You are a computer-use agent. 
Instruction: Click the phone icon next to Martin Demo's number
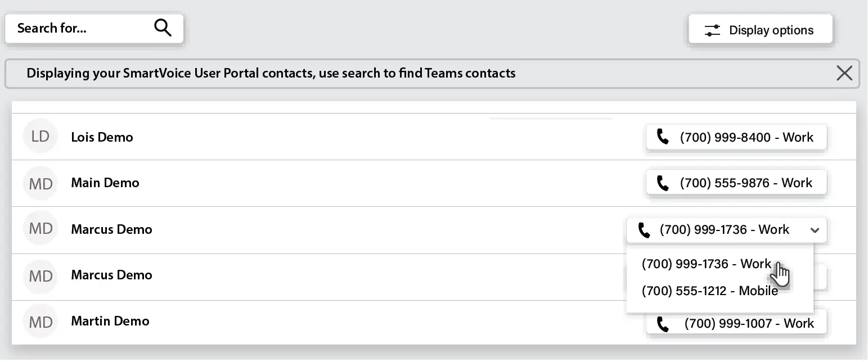(x=662, y=323)
